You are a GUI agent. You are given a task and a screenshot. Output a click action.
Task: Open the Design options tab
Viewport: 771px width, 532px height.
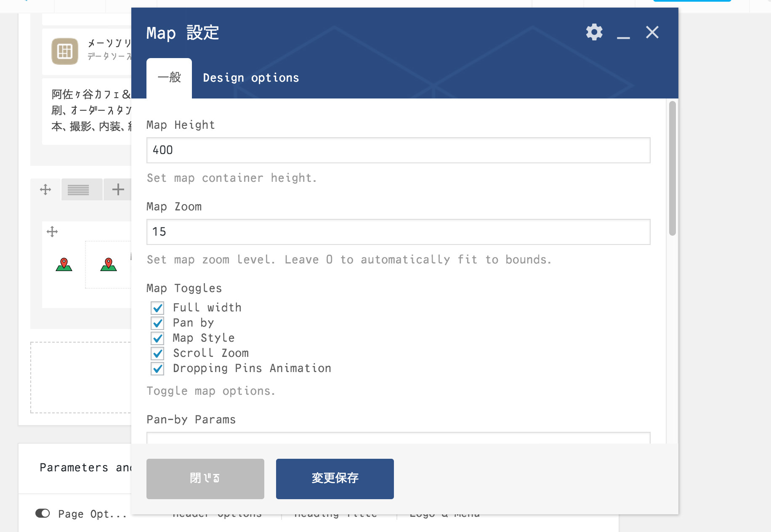[x=251, y=78]
